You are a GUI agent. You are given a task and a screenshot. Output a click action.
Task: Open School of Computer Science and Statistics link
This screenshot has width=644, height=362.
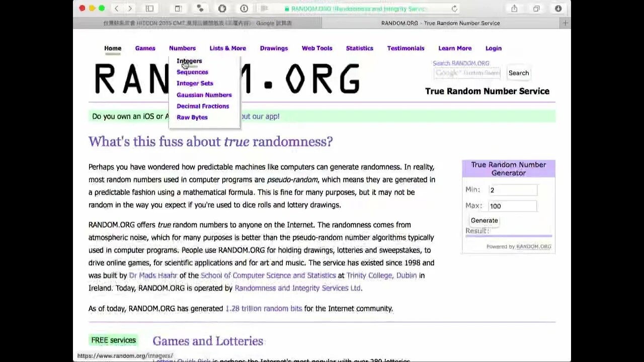pyautogui.click(x=268, y=276)
